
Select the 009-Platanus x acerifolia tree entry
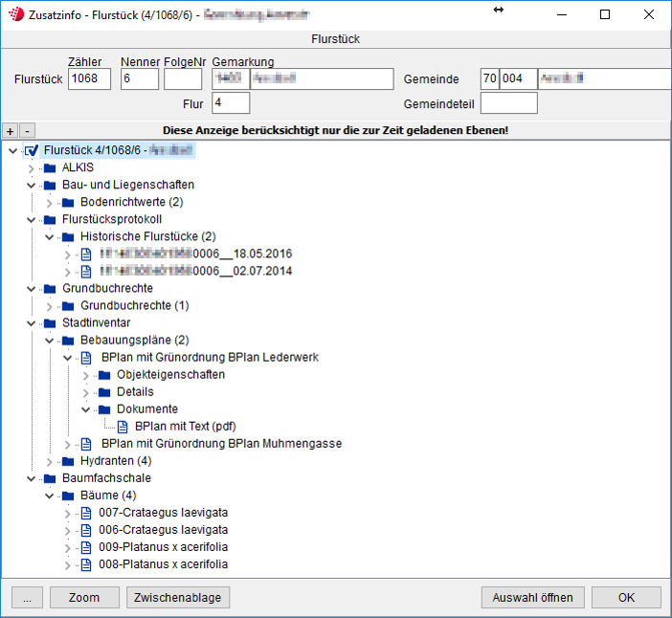[163, 547]
